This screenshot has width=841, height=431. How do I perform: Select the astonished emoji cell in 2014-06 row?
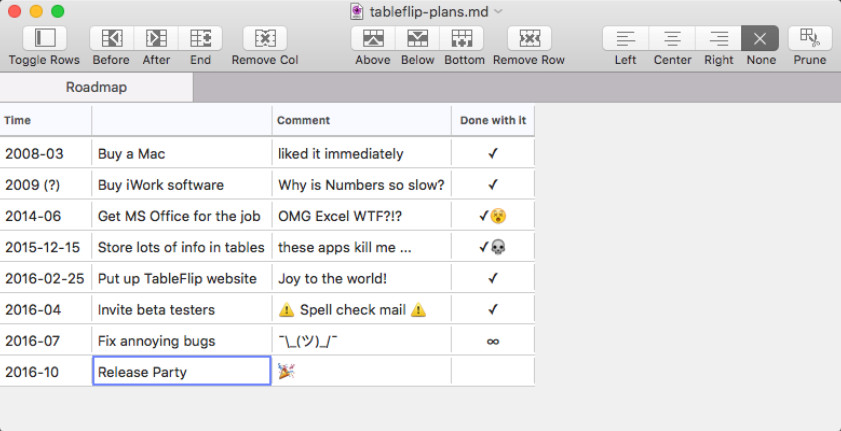coord(493,216)
